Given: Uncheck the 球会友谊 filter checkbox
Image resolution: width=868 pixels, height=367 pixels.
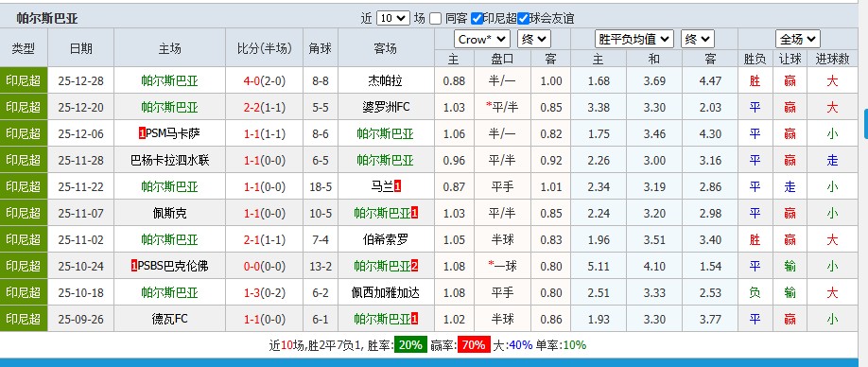Looking at the screenshot, I should pyautogui.click(x=523, y=18).
